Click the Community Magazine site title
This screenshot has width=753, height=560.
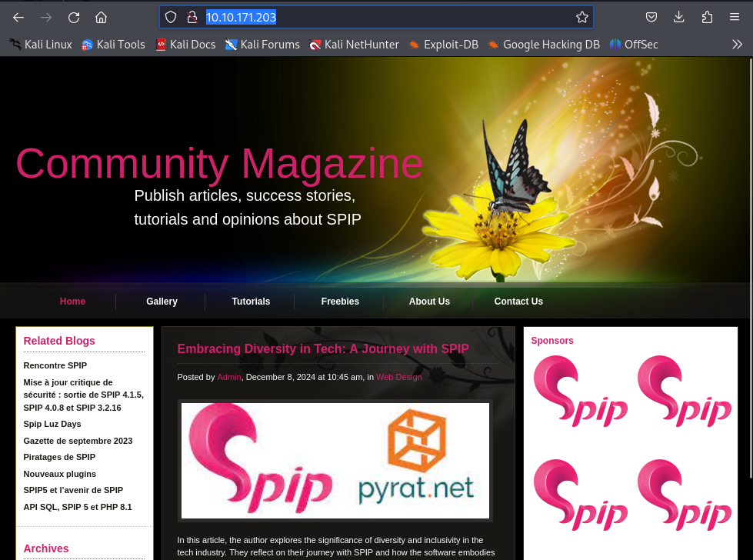point(219,164)
